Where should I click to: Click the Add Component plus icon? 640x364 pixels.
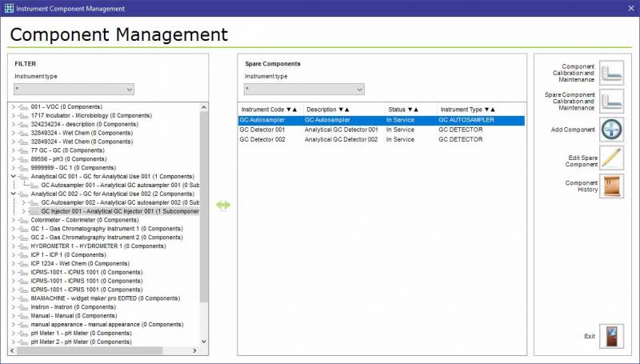611,130
